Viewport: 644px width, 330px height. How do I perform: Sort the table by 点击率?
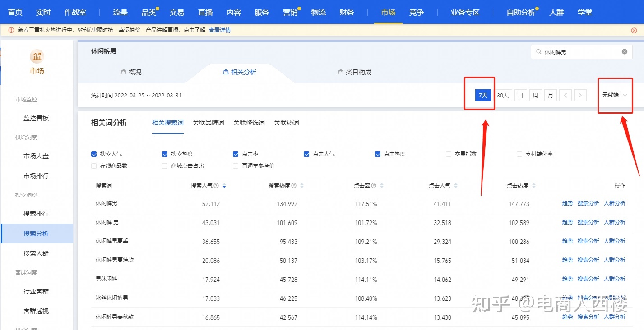[x=382, y=186]
